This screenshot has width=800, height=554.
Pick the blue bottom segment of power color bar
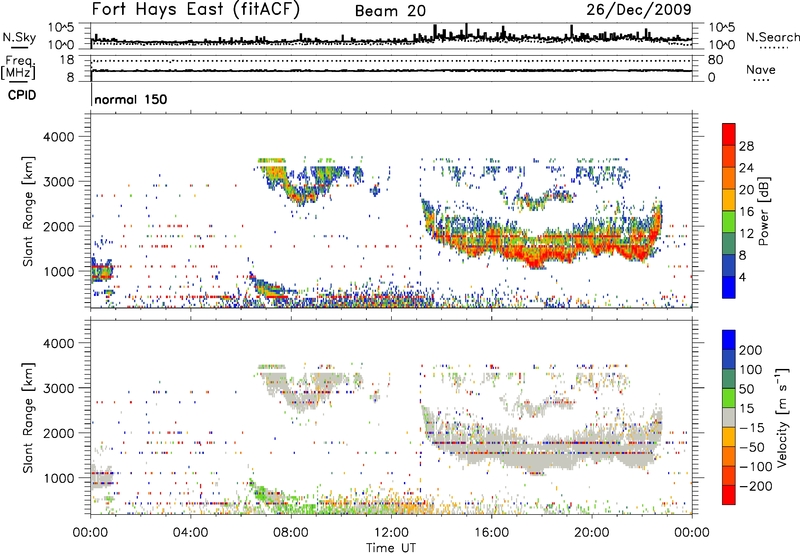(x=729, y=287)
